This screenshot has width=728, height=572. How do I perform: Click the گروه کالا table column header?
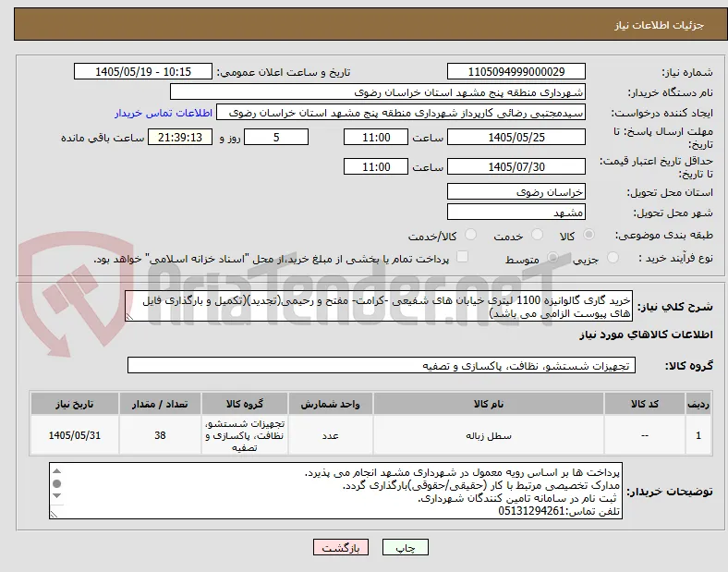coord(245,404)
